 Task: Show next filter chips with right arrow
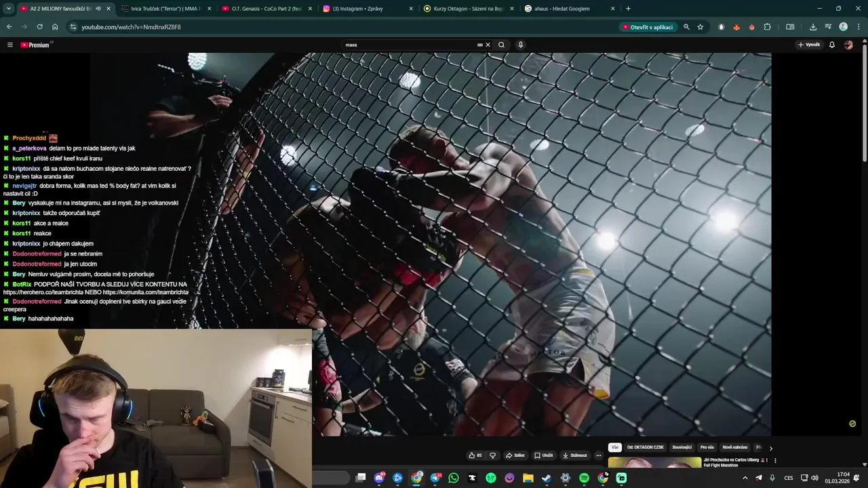770,448
